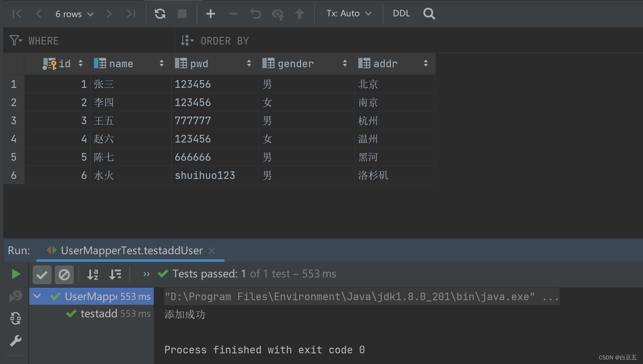Screen dimensions: 643x364
Task: Toggle show ignored tests icon
Action: click(64, 275)
